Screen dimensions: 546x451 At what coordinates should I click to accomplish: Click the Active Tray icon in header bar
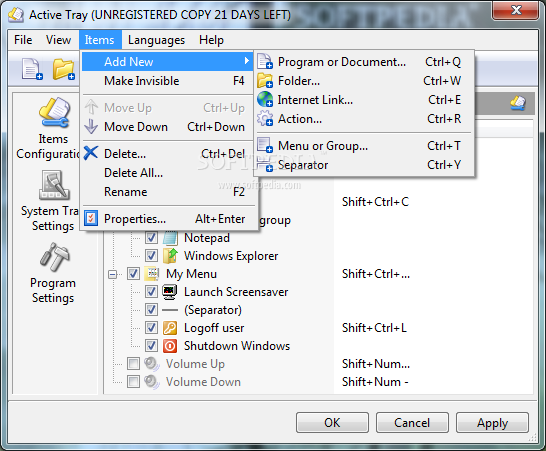(x=518, y=103)
